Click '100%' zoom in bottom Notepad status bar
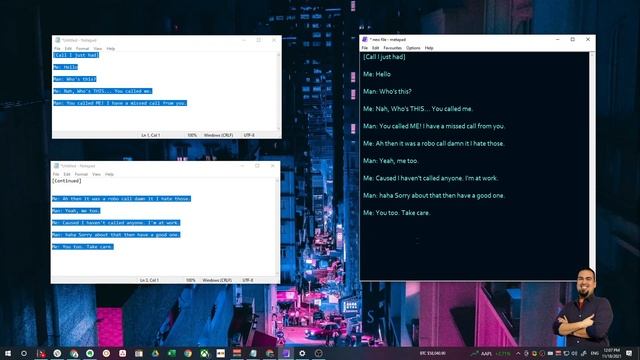Viewport: 640px width, 360px height. click(191, 280)
